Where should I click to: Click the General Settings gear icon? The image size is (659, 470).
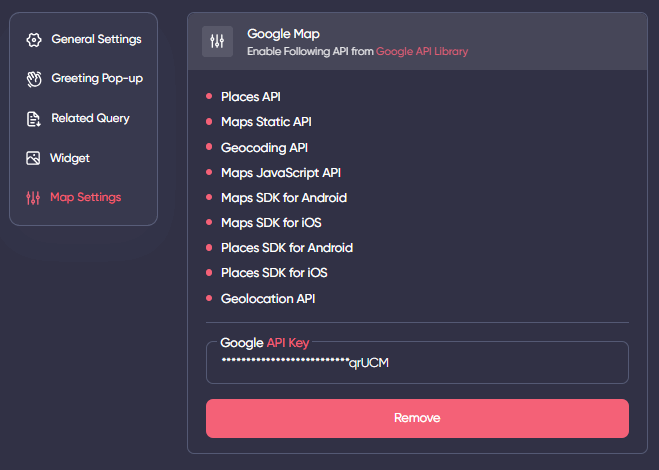(34, 40)
